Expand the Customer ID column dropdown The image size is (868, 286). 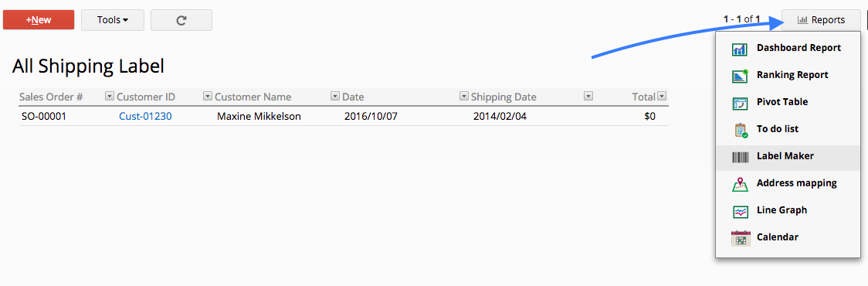point(208,97)
